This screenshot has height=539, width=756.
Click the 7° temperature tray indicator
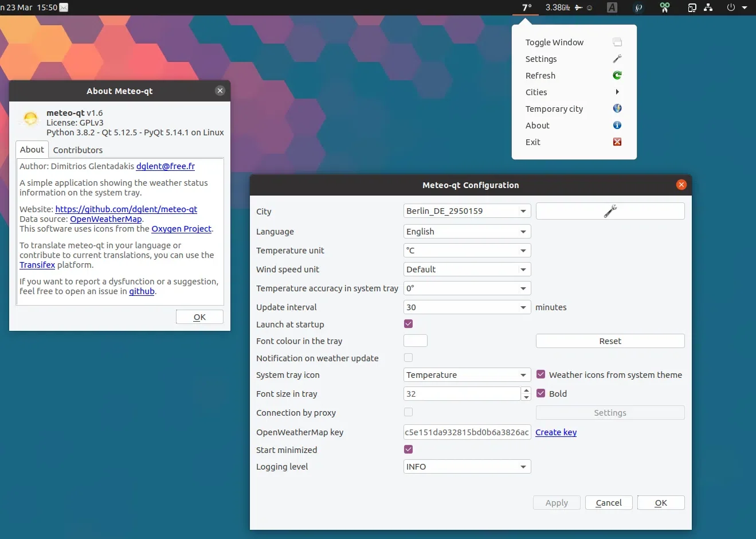527,7
